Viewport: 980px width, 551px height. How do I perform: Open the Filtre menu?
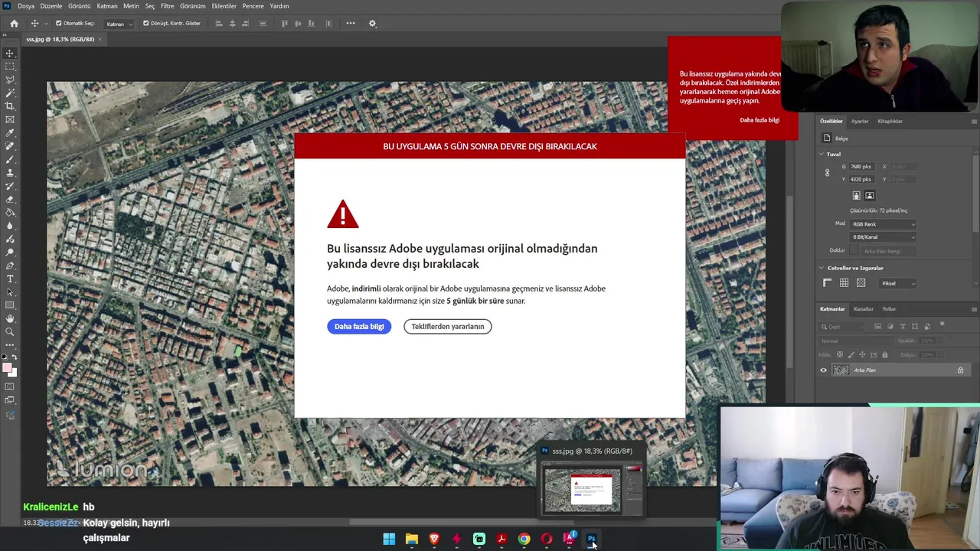point(168,6)
